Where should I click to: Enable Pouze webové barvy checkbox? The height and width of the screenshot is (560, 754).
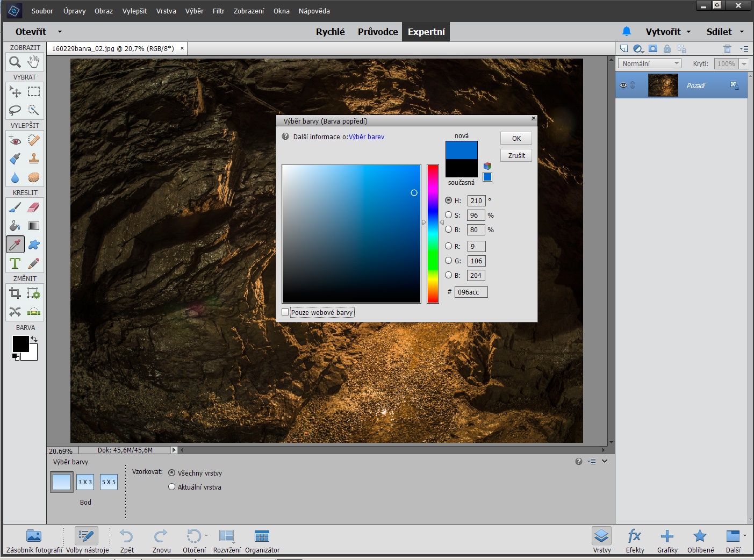(285, 312)
